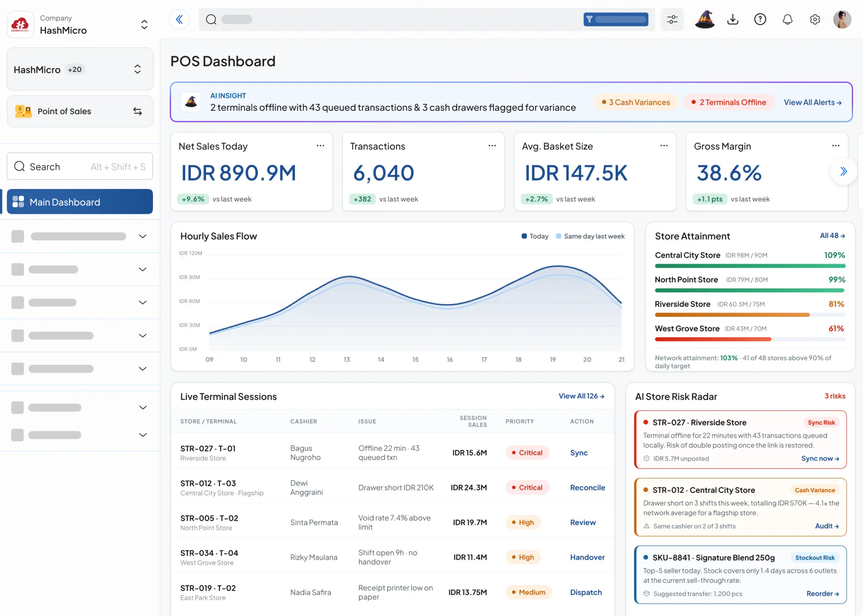Click Handover for STR-034 · T-04
Image resolution: width=863 pixels, height=616 pixels.
click(587, 557)
